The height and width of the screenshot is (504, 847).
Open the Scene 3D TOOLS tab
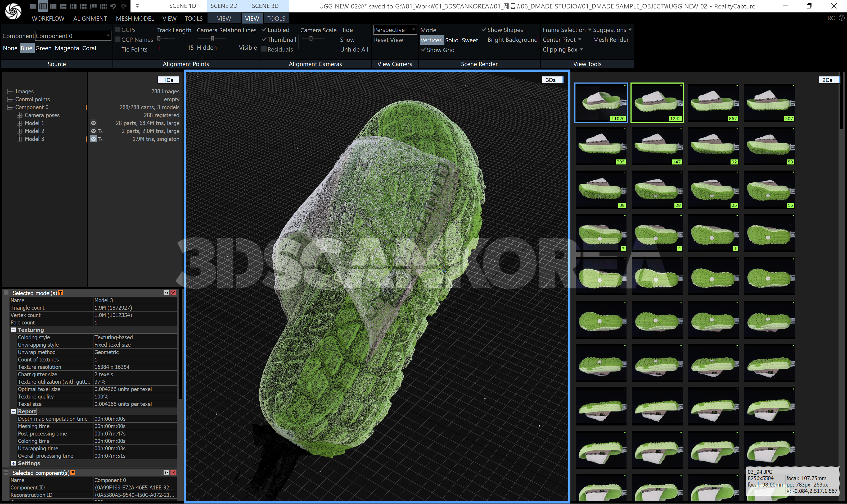[x=276, y=18]
